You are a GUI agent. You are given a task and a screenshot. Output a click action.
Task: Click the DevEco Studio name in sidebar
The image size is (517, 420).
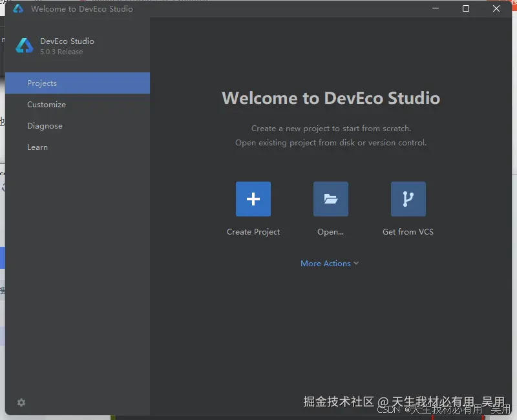[67, 41]
